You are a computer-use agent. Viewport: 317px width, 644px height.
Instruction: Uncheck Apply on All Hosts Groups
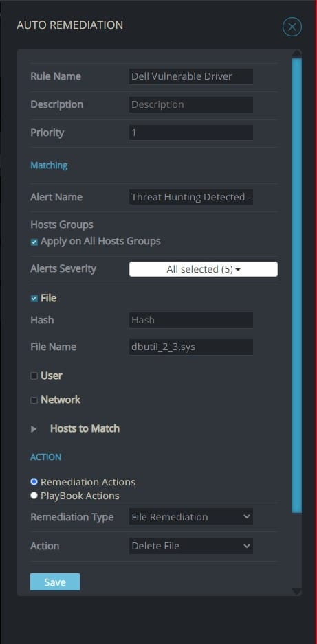point(34,242)
